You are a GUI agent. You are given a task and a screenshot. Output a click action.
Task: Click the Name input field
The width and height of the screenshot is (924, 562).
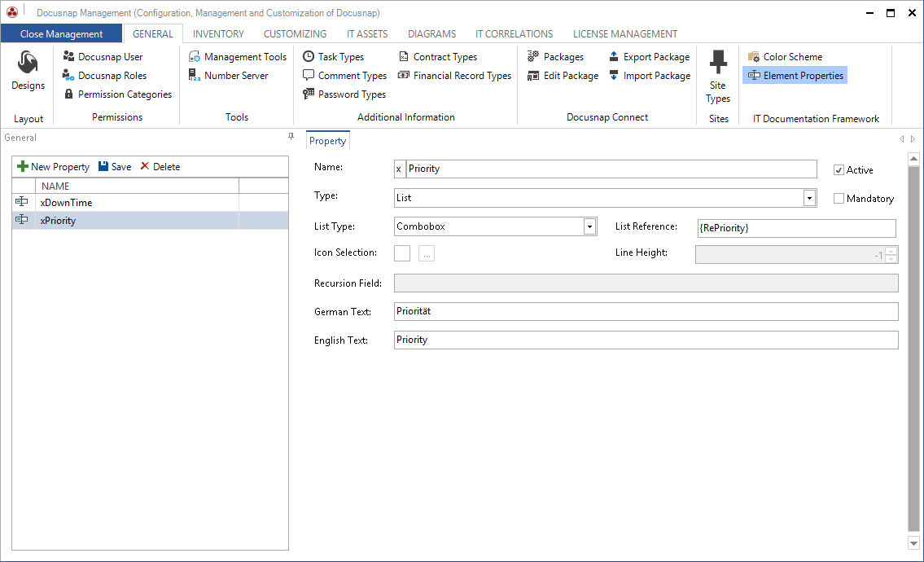pyautogui.click(x=611, y=169)
